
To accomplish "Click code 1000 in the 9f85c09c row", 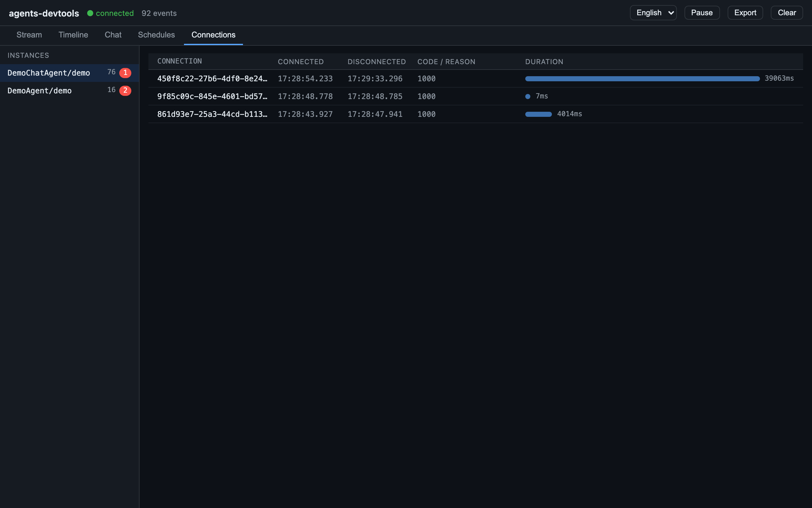I will coord(426,97).
